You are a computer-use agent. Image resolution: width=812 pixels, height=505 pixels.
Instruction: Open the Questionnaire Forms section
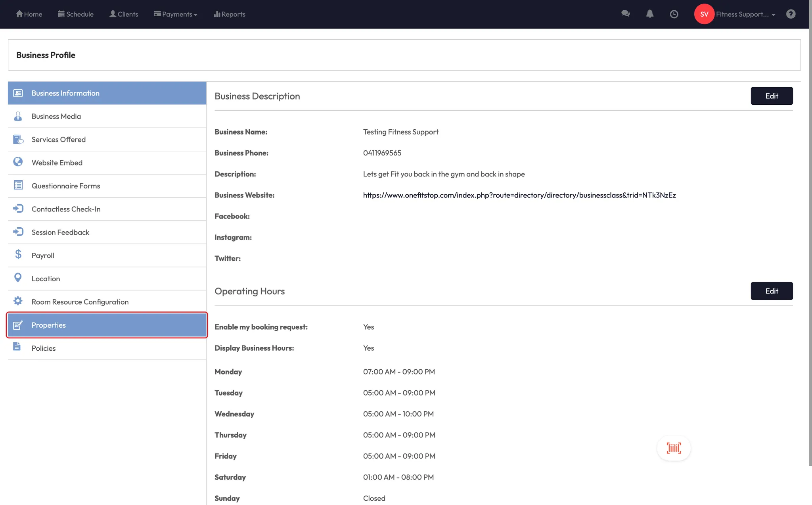(66, 186)
